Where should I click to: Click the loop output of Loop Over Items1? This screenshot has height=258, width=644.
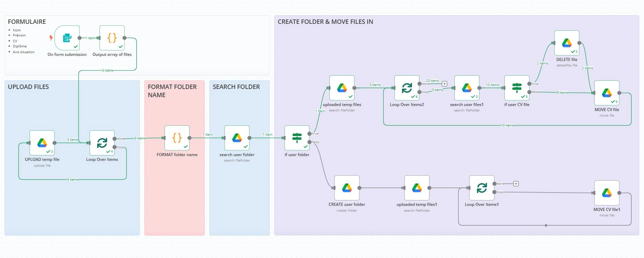click(x=494, y=192)
